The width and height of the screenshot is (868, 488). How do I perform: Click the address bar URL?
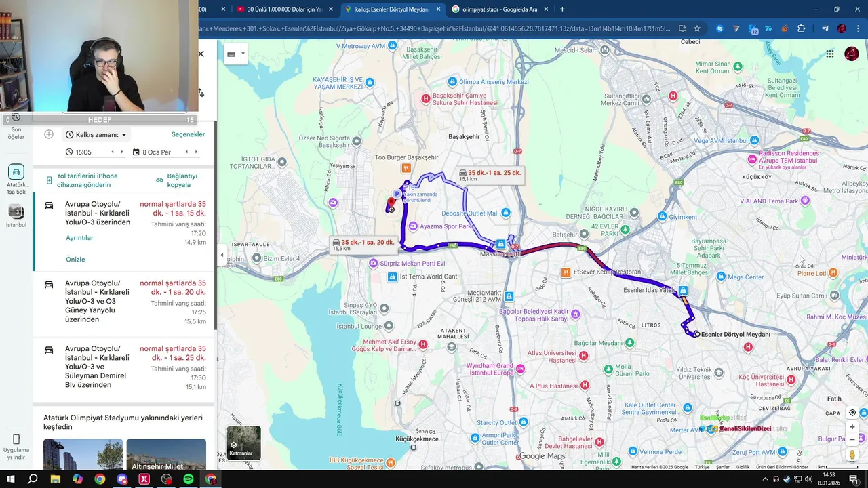(x=434, y=28)
